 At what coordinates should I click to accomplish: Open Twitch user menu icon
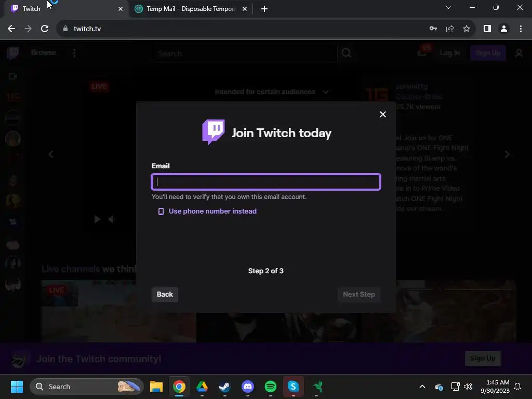click(519, 53)
